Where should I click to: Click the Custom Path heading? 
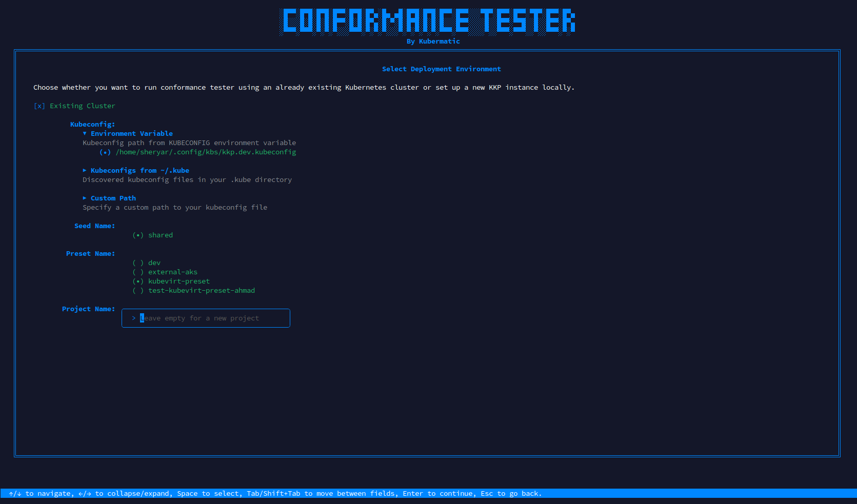click(x=113, y=198)
